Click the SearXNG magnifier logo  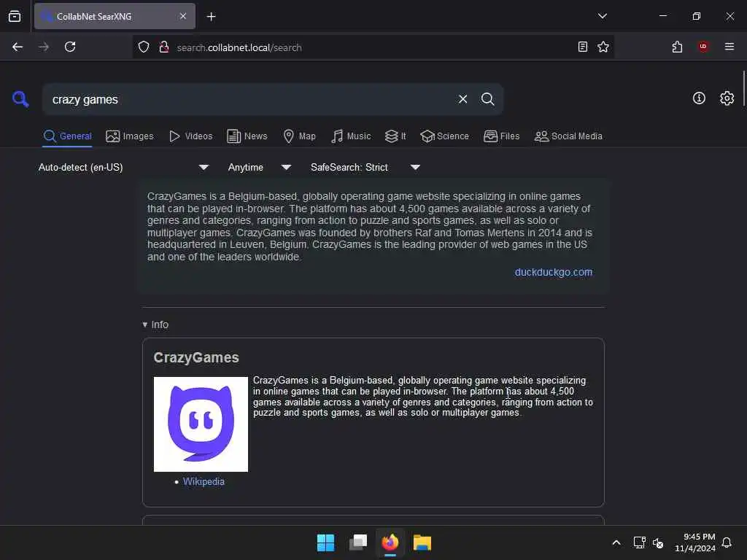[x=20, y=99]
